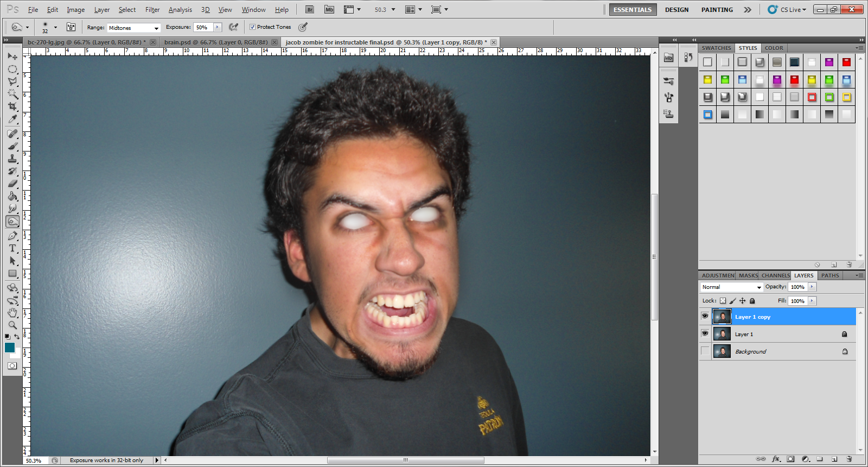Select the Crop tool
This screenshot has height=467, width=868.
tap(12, 106)
